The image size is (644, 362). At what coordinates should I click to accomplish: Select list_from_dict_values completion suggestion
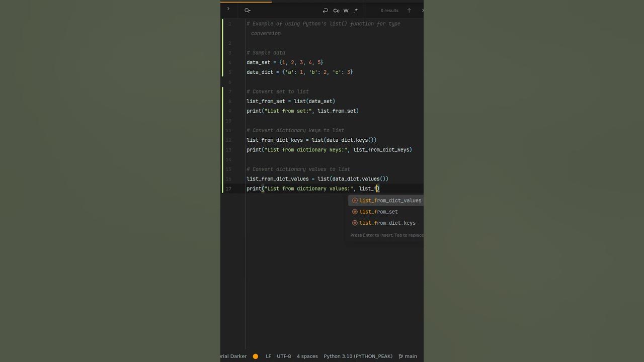click(x=386, y=200)
